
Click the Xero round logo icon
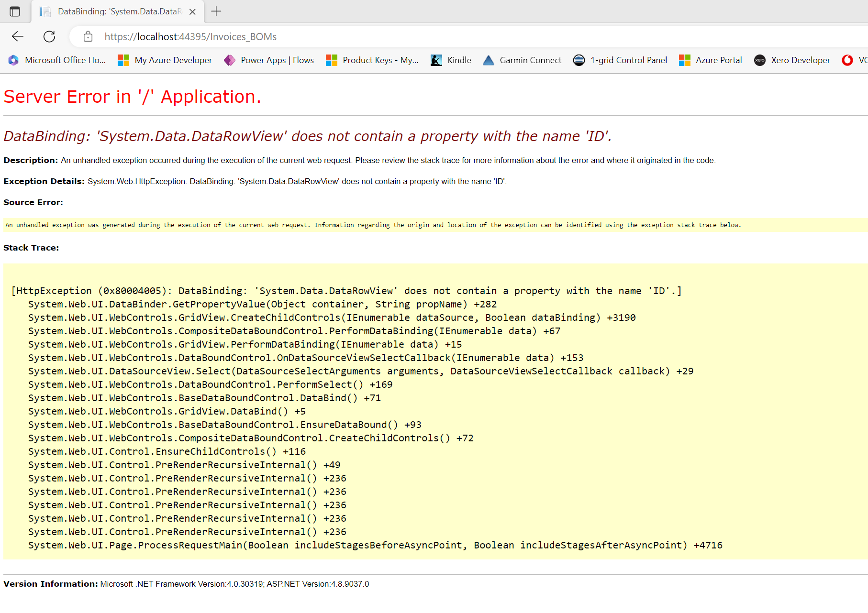pyautogui.click(x=760, y=60)
